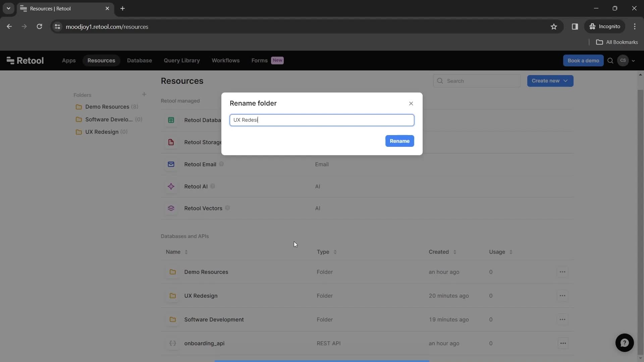
Task: Click the UX Redesign folder icon in sidebar
Action: [79, 132]
